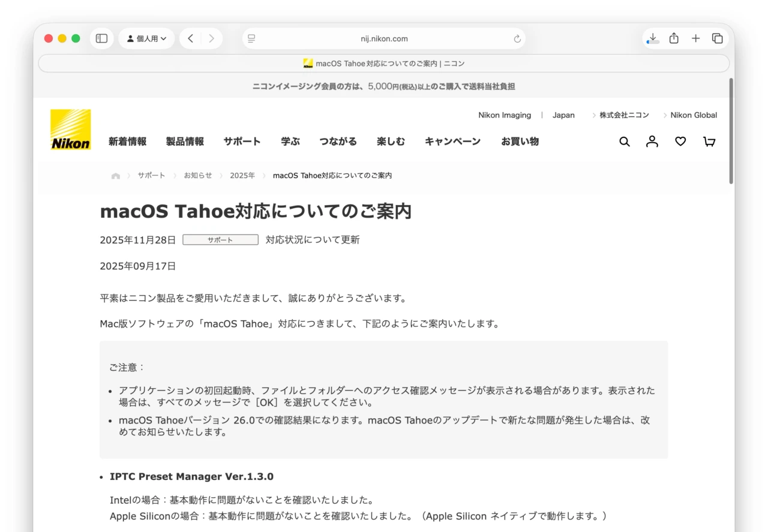Click the nij.nikon.com address bar
Image resolution: width=768 pixels, height=532 pixels.
[384, 38]
